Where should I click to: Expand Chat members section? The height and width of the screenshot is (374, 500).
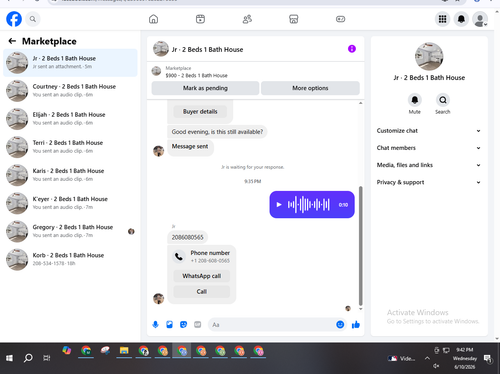(429, 148)
